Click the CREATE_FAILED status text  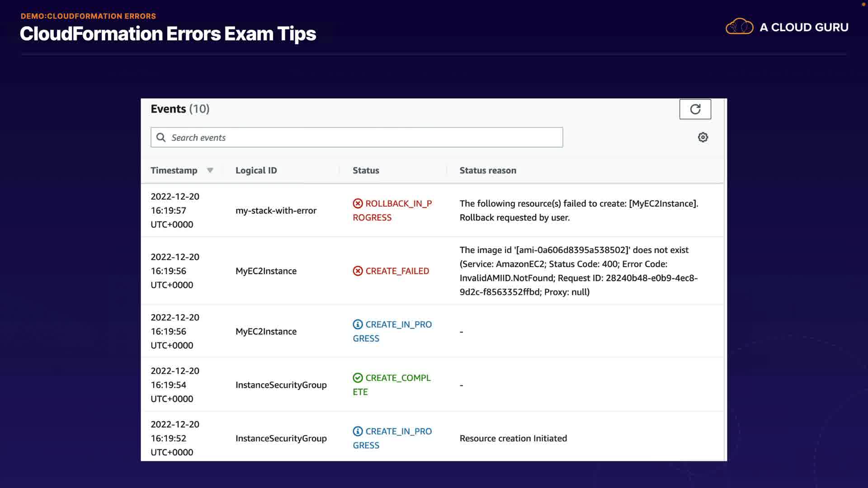[397, 271]
